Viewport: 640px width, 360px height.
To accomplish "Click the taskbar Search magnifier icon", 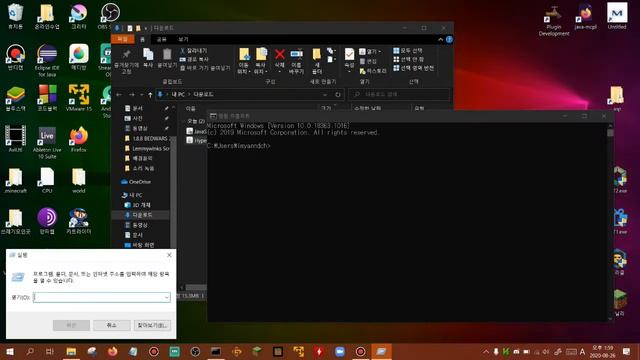I will [x=30, y=351].
